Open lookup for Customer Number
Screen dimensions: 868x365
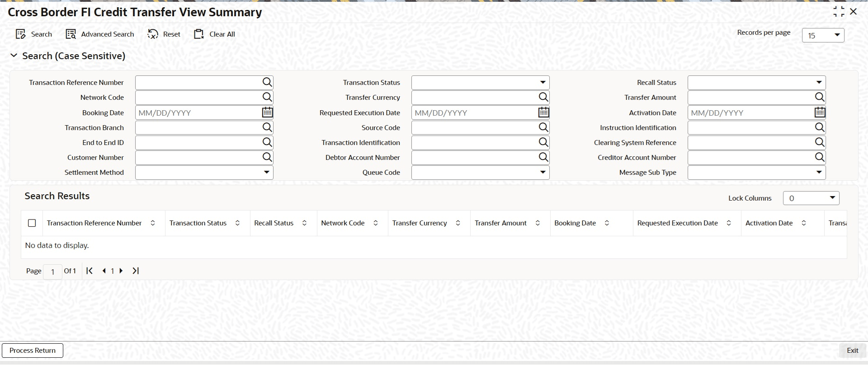click(x=267, y=157)
